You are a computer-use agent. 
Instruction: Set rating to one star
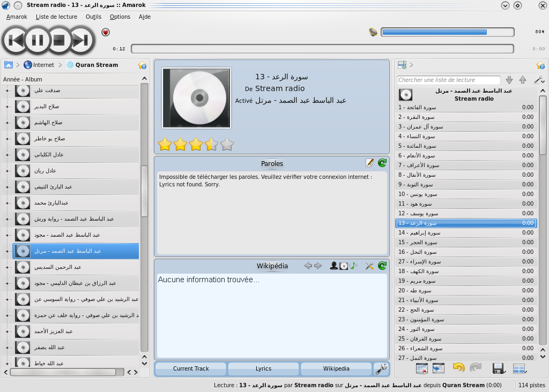pyautogui.click(x=165, y=144)
